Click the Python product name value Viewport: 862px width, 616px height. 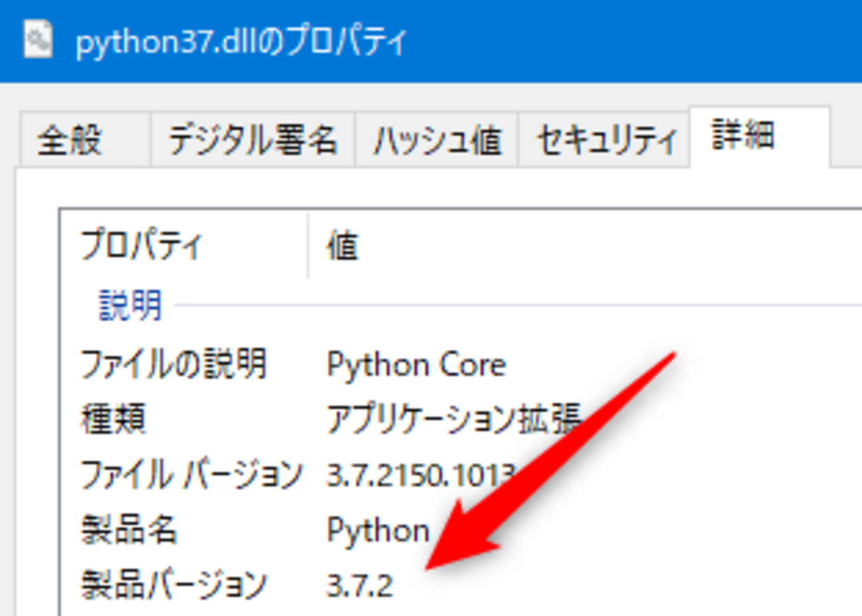378,530
